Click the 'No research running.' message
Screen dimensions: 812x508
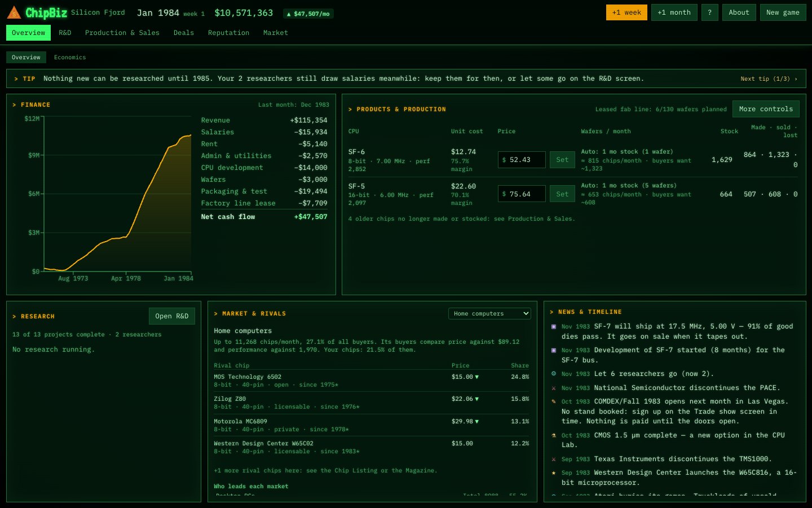[54, 350]
